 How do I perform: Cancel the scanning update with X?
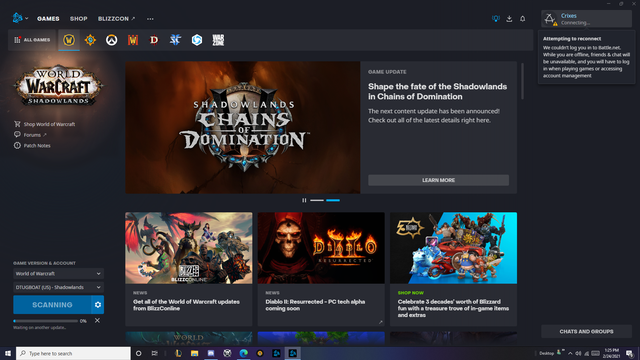pyautogui.click(x=97, y=320)
